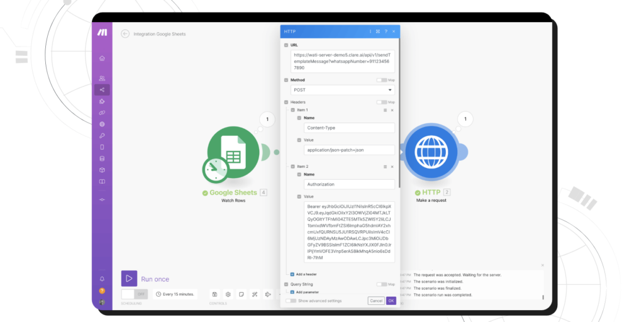The height and width of the screenshot is (322, 644).
Task: Open the orange help question mark icon
Action: (102, 291)
